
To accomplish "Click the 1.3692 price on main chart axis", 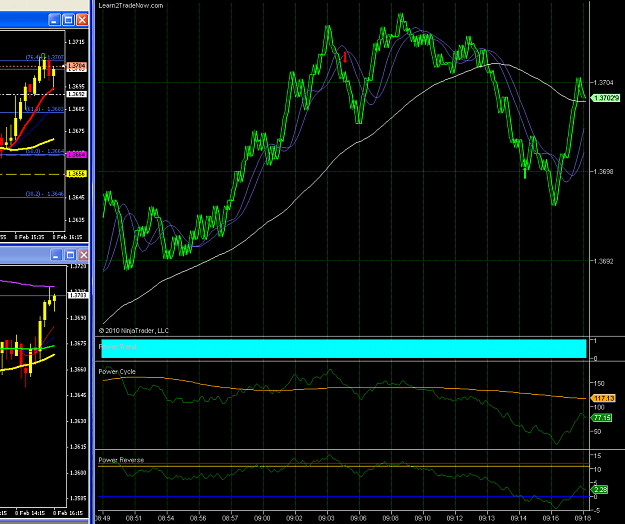I will tap(603, 261).
